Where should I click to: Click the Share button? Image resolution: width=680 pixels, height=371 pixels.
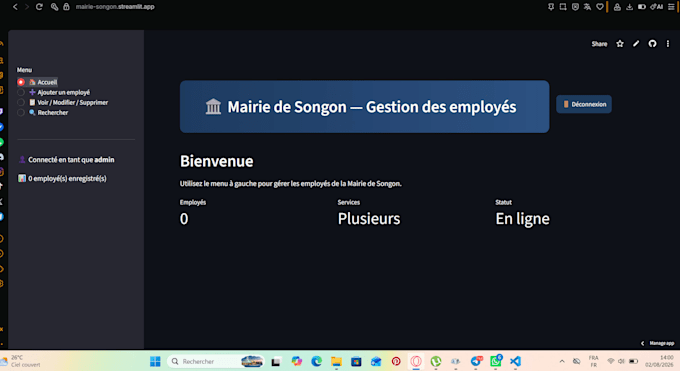coord(599,44)
